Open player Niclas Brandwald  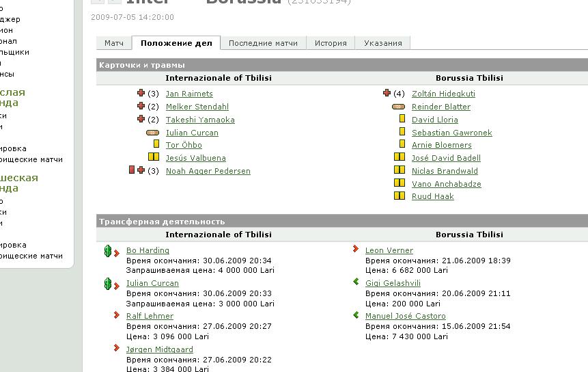[445, 171]
